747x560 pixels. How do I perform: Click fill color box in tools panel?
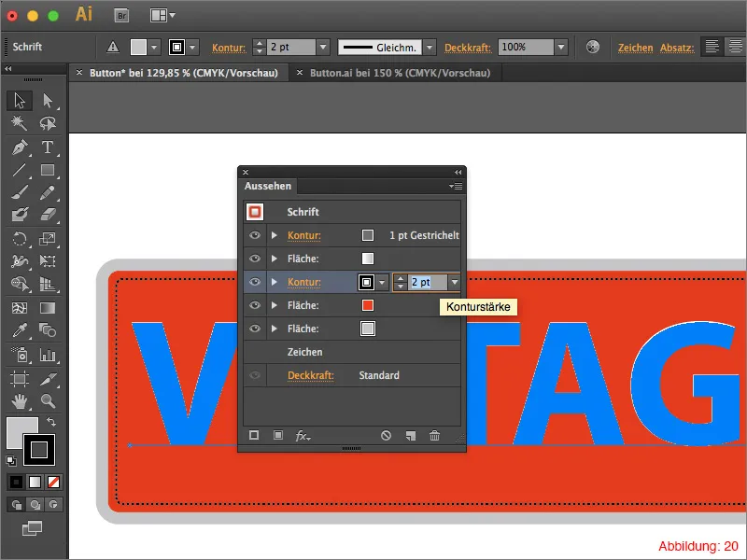point(18,428)
